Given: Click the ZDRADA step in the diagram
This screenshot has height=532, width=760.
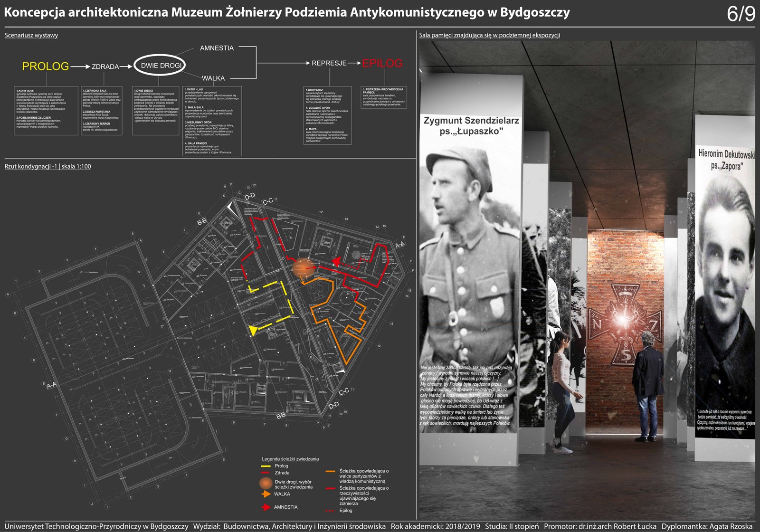Looking at the screenshot, I should 105,66.
